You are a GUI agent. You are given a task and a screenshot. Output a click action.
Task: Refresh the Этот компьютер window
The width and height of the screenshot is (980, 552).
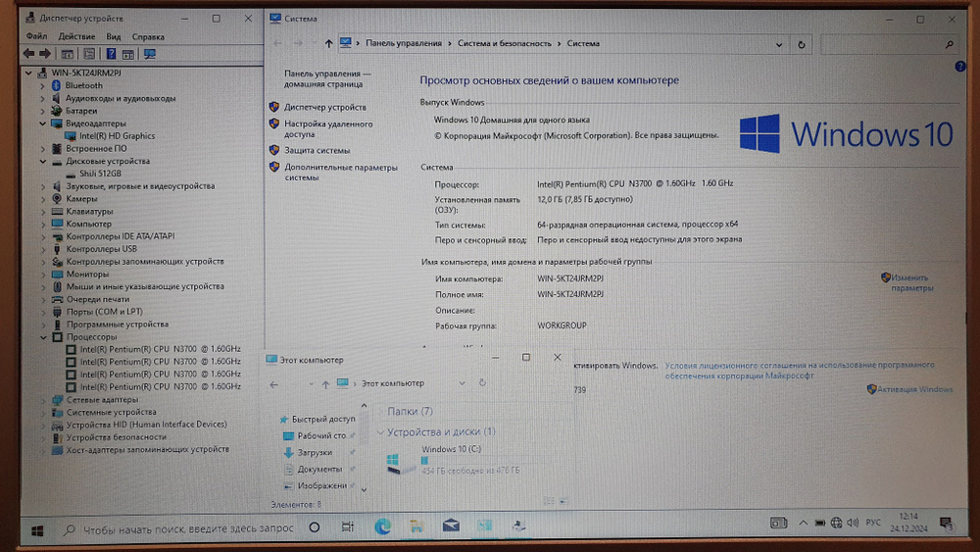click(482, 382)
